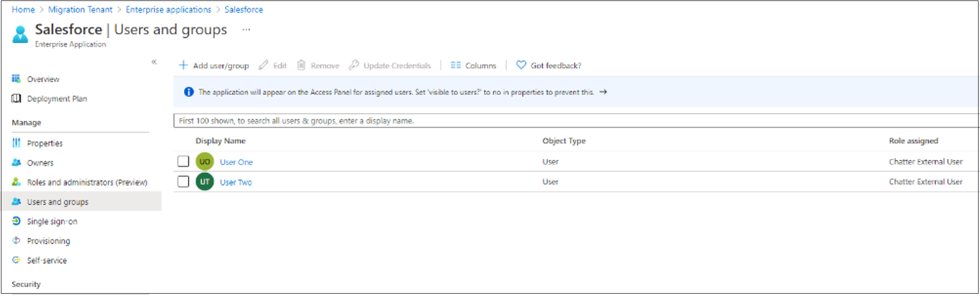Click the Deployment Plan book icon
This screenshot has width=980, height=296.
[16, 98]
